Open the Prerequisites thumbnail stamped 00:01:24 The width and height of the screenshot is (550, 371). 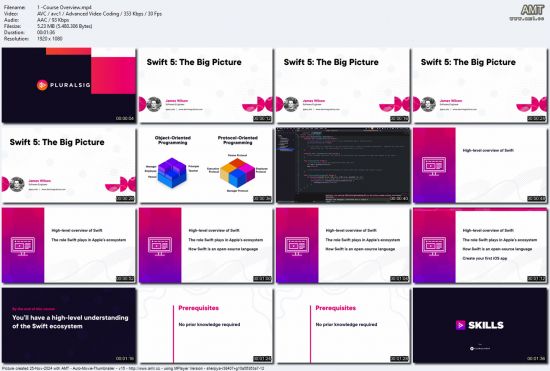pos(206,325)
